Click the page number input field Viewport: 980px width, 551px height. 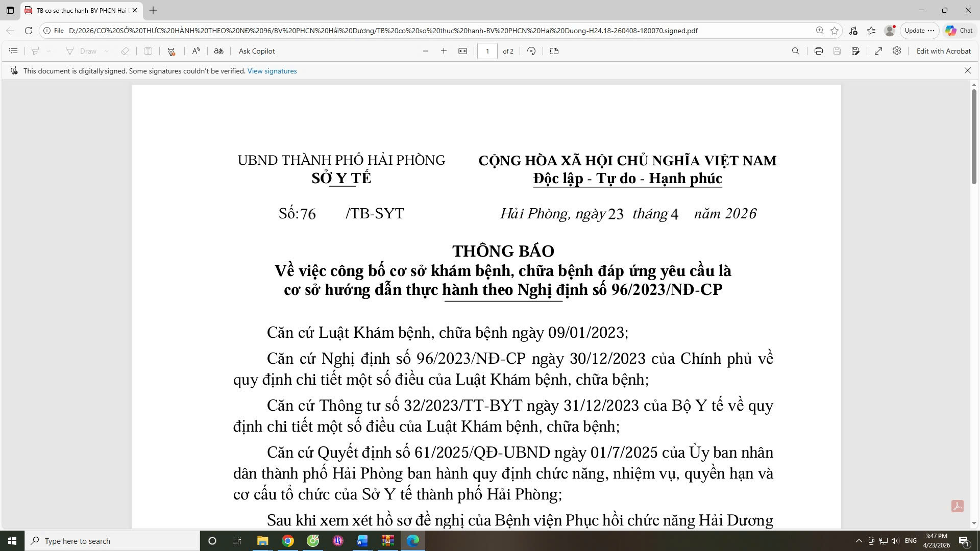click(x=487, y=51)
